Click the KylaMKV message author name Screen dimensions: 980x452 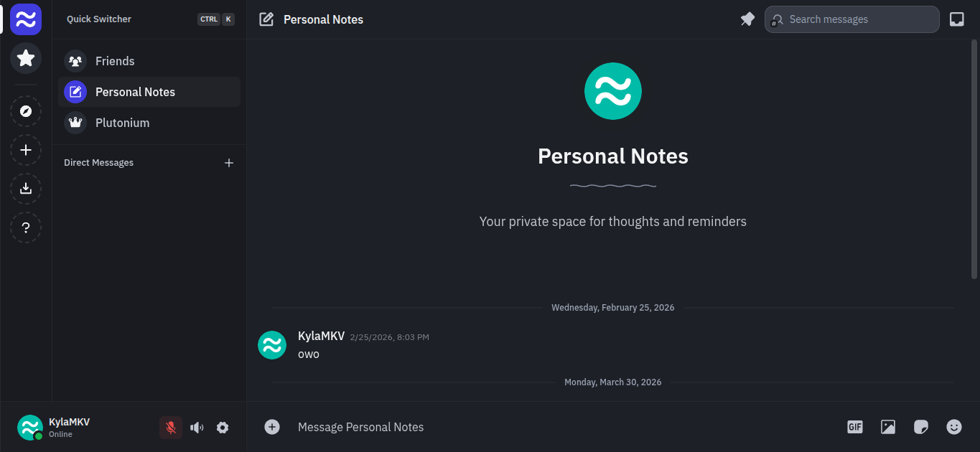click(321, 336)
